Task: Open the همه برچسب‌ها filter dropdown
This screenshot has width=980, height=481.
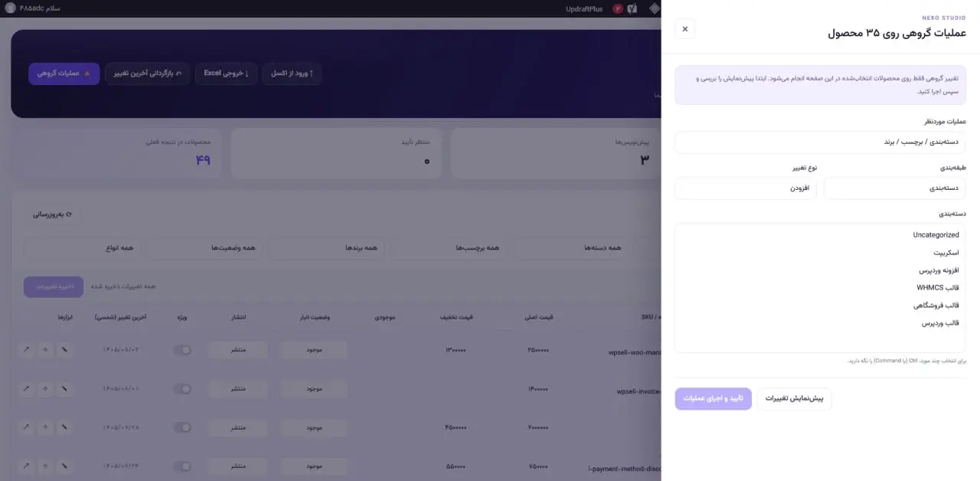Action: coord(448,248)
